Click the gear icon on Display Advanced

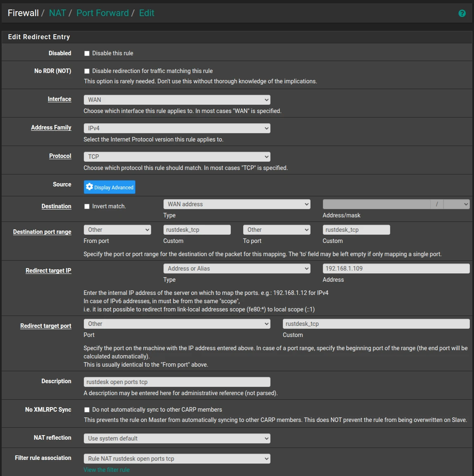[89, 187]
